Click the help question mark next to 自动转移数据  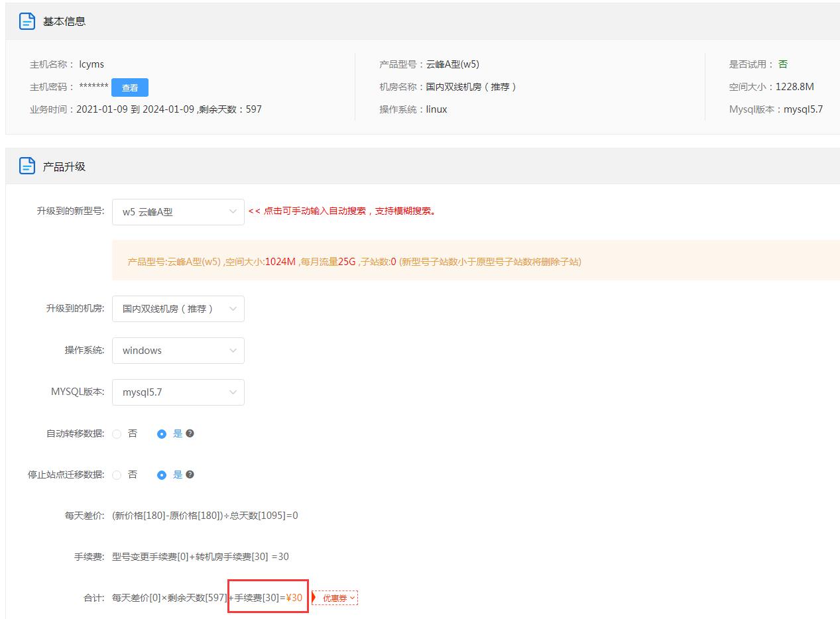pyautogui.click(x=190, y=433)
